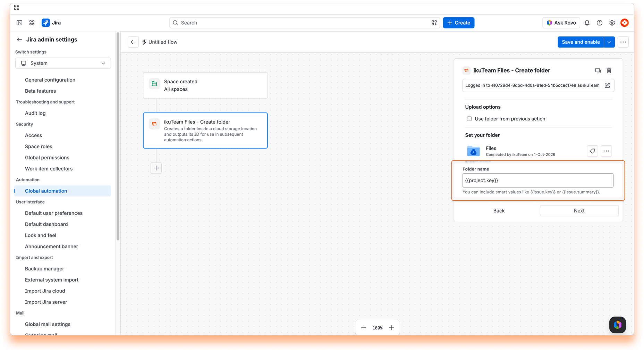Select the Space created trigger card
This screenshot has height=352, width=644.
205,85
